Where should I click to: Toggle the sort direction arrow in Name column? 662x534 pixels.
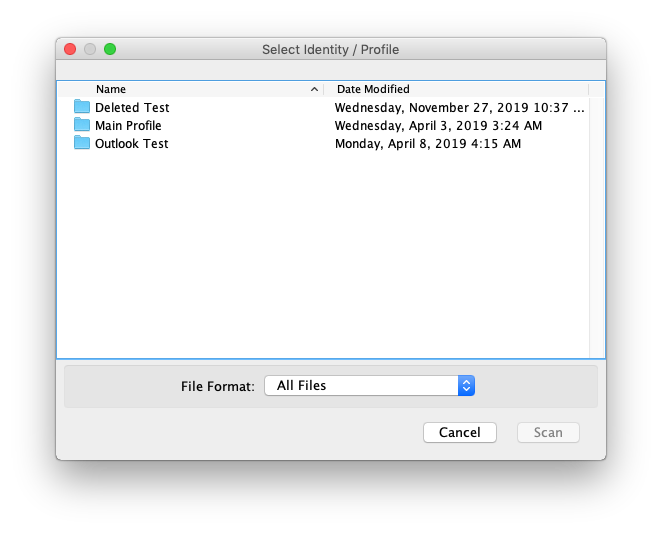(315, 89)
